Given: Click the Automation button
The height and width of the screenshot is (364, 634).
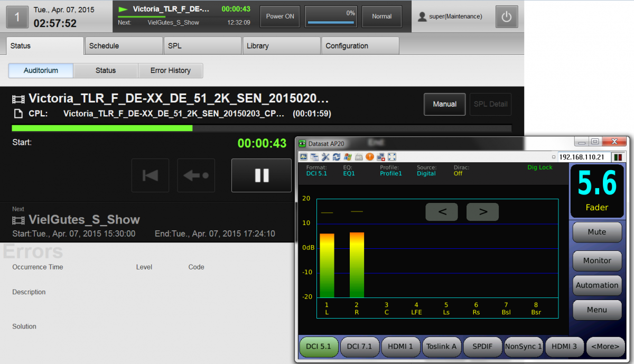Looking at the screenshot, I should (596, 285).
